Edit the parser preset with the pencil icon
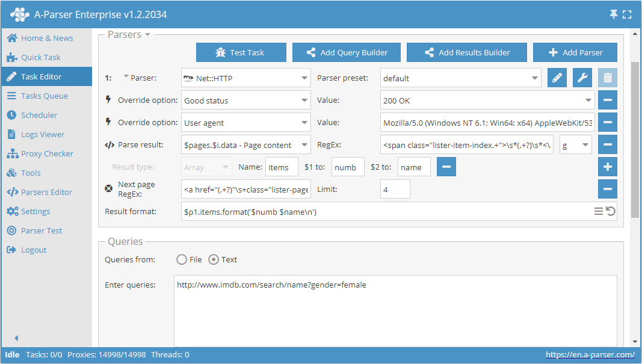This screenshot has width=642, height=364. pyautogui.click(x=557, y=78)
